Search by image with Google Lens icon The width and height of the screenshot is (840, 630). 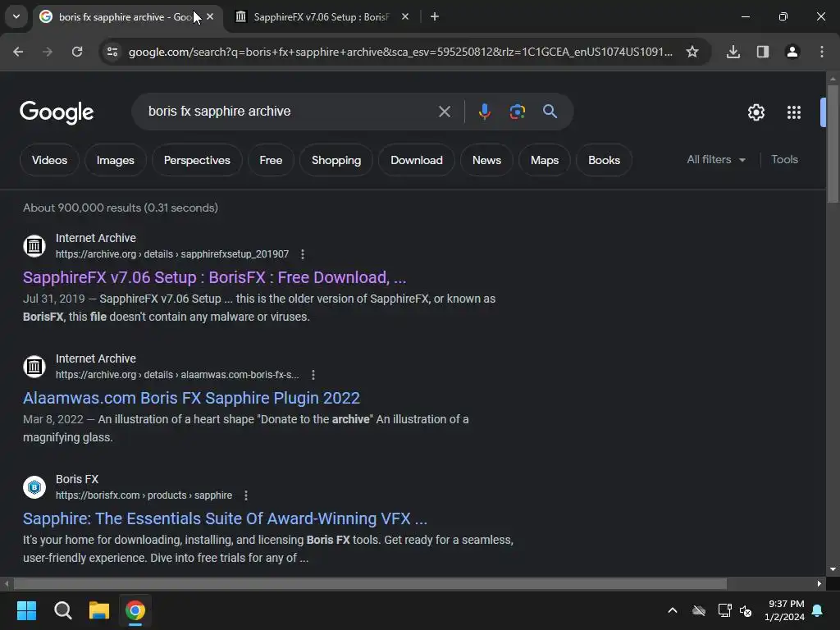coord(517,112)
